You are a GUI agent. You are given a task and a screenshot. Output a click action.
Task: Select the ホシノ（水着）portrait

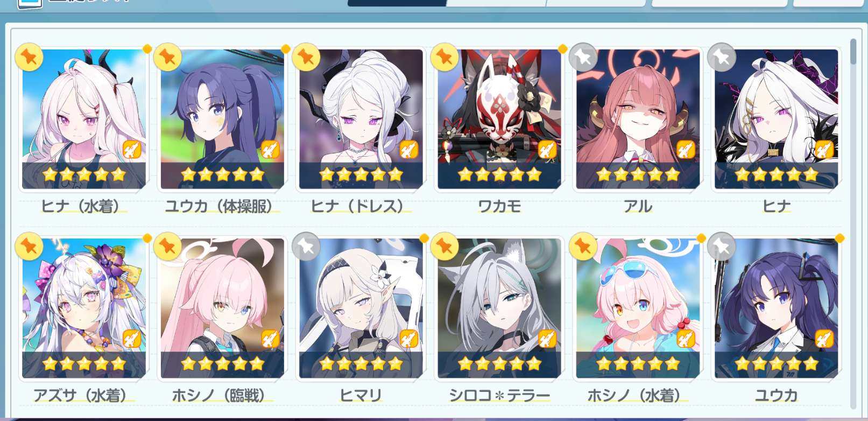pyautogui.click(x=638, y=308)
